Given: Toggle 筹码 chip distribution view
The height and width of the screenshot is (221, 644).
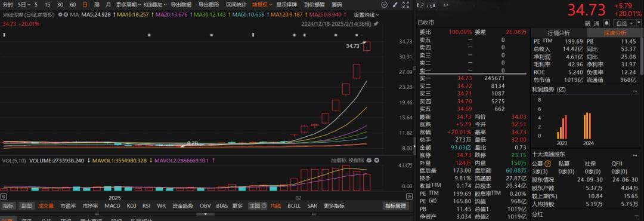Looking at the screenshot, I should (x=336, y=5).
